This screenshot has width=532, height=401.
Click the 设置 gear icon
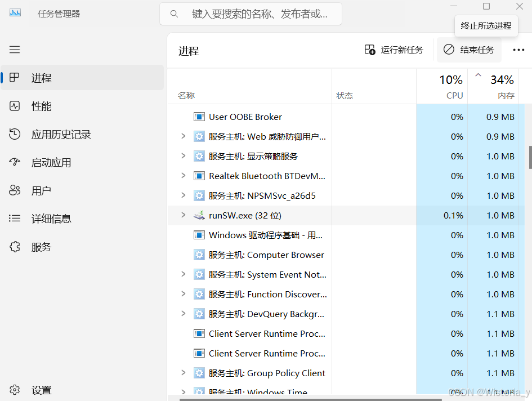[x=15, y=390]
